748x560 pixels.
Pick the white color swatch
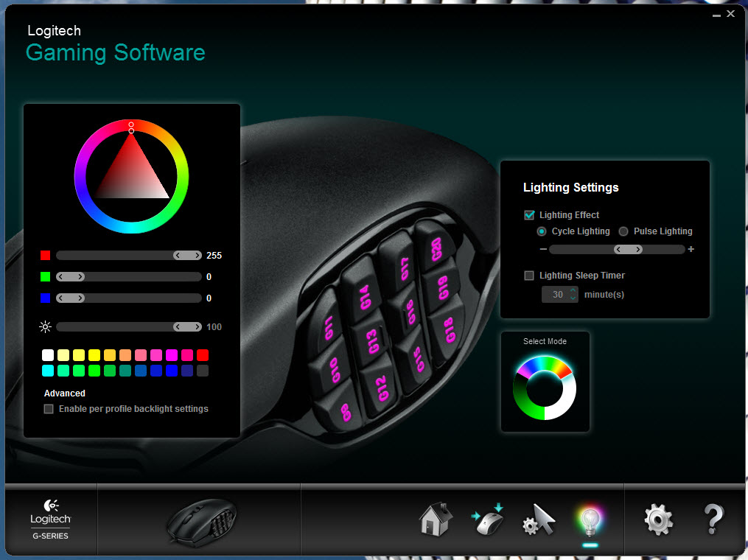[48, 355]
